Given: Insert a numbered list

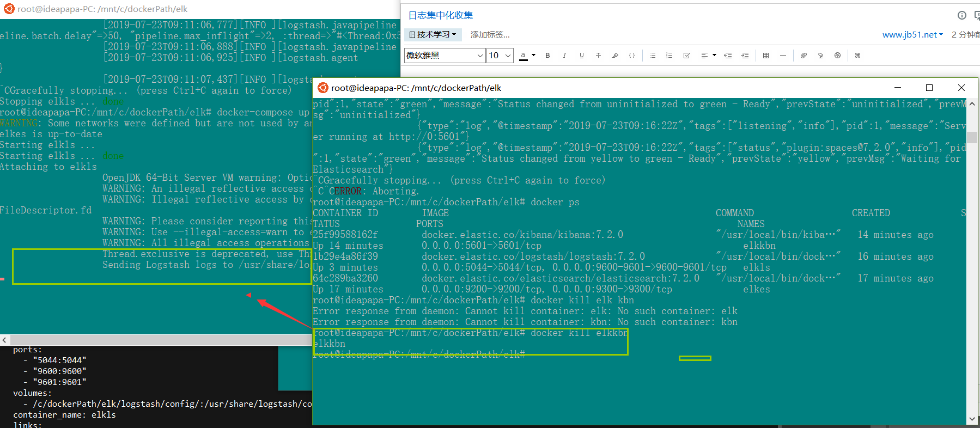Looking at the screenshot, I should 669,56.
